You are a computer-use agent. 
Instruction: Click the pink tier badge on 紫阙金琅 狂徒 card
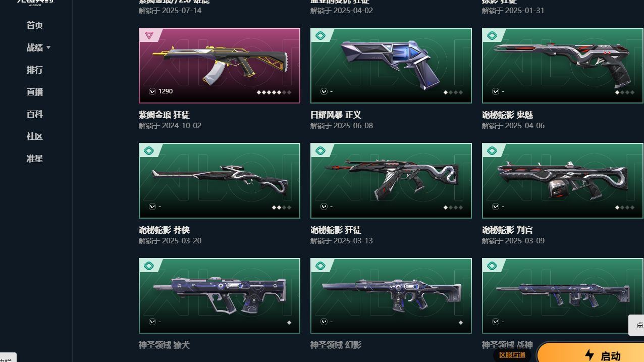tap(149, 35)
